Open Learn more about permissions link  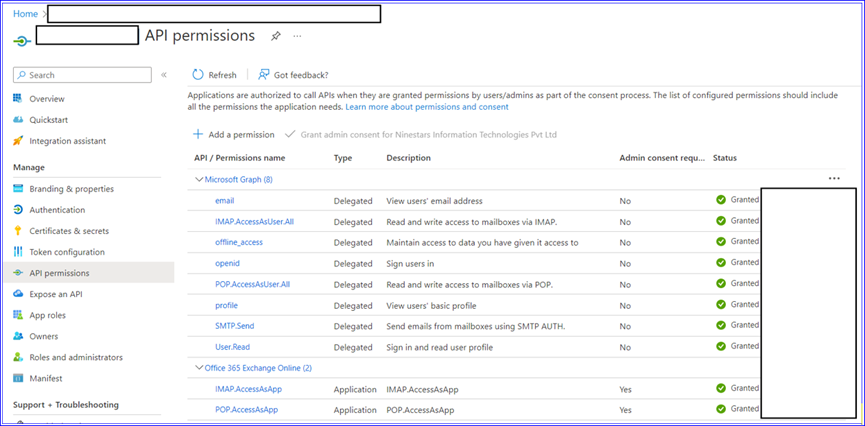427,107
